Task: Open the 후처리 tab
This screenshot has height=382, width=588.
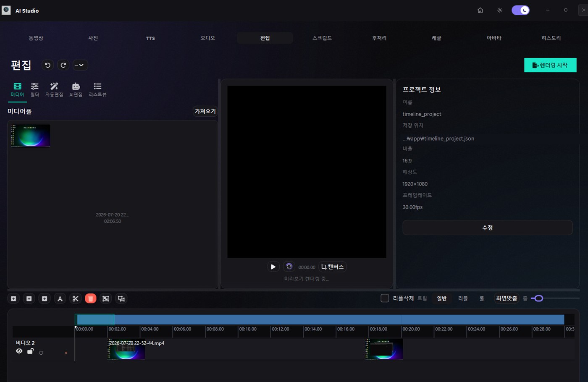Action: 379,38
